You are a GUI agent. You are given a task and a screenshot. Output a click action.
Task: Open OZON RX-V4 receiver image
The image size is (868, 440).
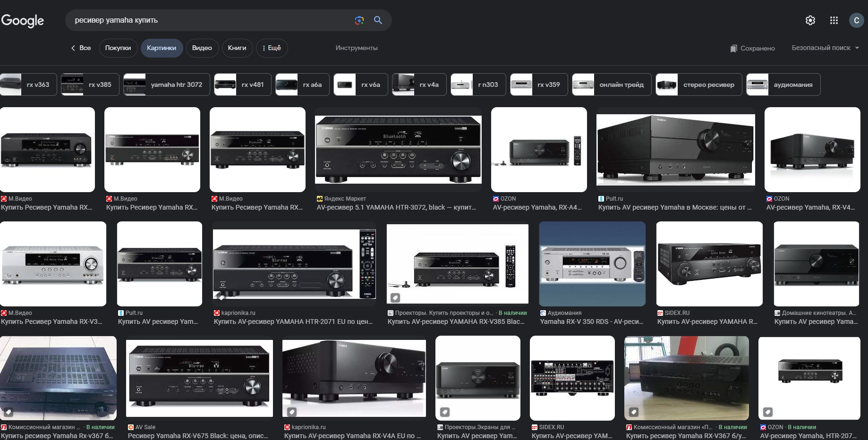coord(812,150)
